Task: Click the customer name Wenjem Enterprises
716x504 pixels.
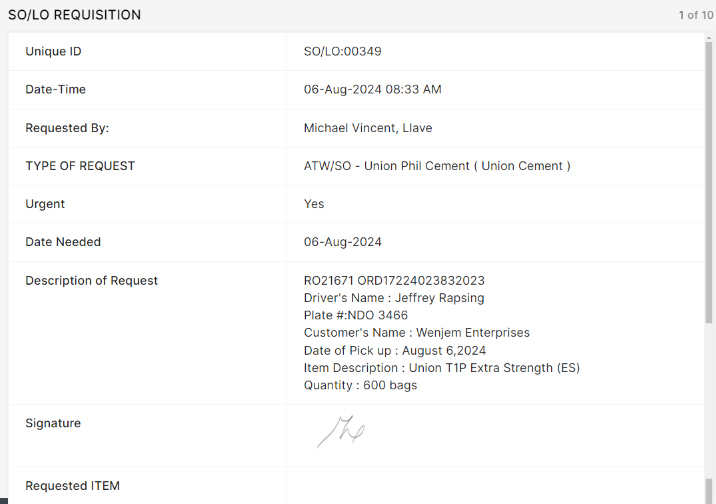Action: point(416,332)
